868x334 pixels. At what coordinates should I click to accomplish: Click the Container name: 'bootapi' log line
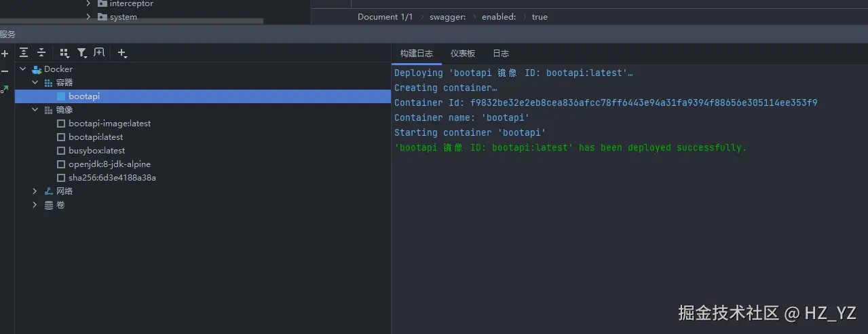pos(461,118)
